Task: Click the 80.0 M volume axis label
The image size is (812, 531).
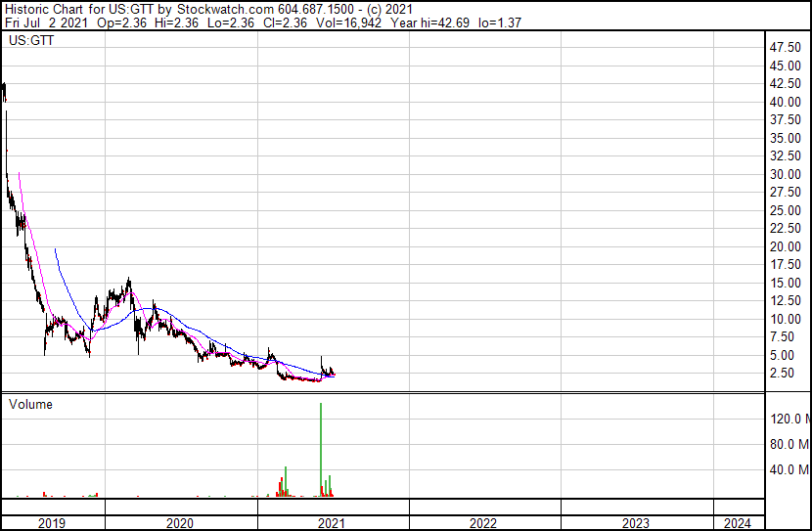Action: click(x=789, y=444)
